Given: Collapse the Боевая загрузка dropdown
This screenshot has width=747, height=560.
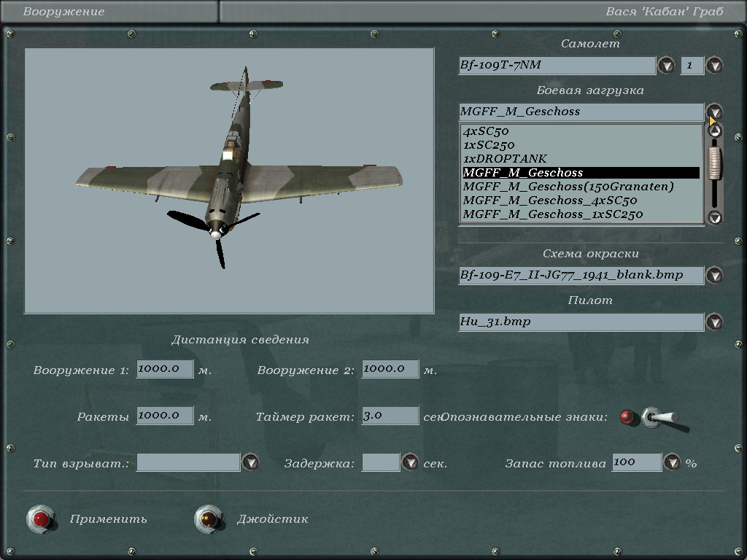Looking at the screenshot, I should tap(714, 112).
